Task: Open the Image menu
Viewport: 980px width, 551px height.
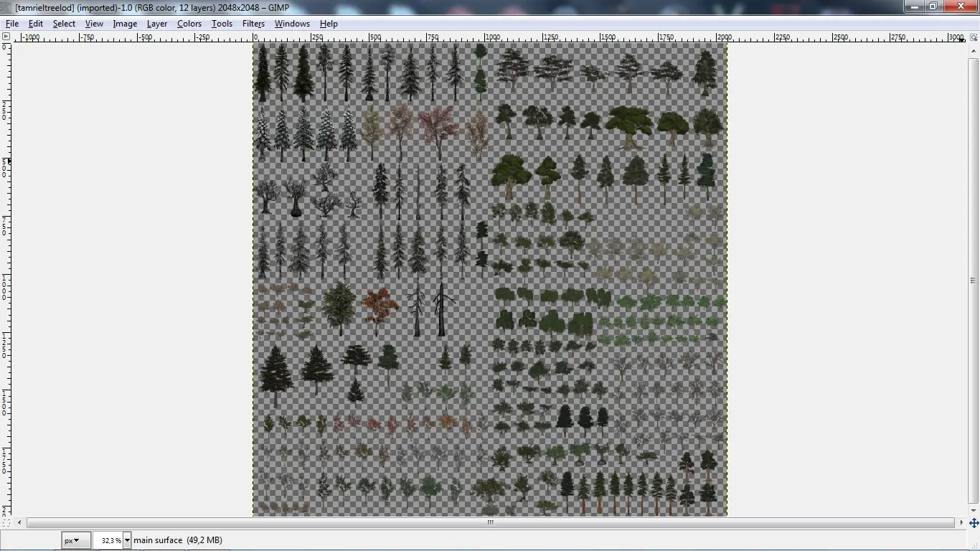Action: click(x=125, y=24)
